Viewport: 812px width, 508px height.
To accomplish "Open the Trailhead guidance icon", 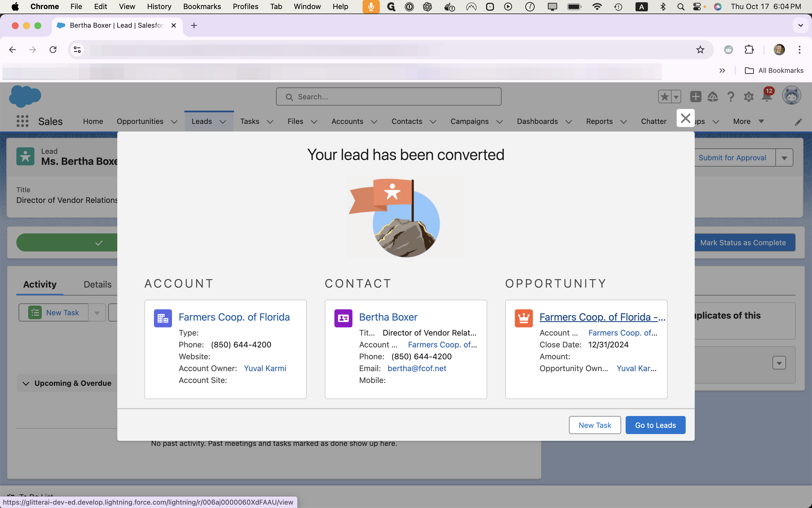I will 713,97.
